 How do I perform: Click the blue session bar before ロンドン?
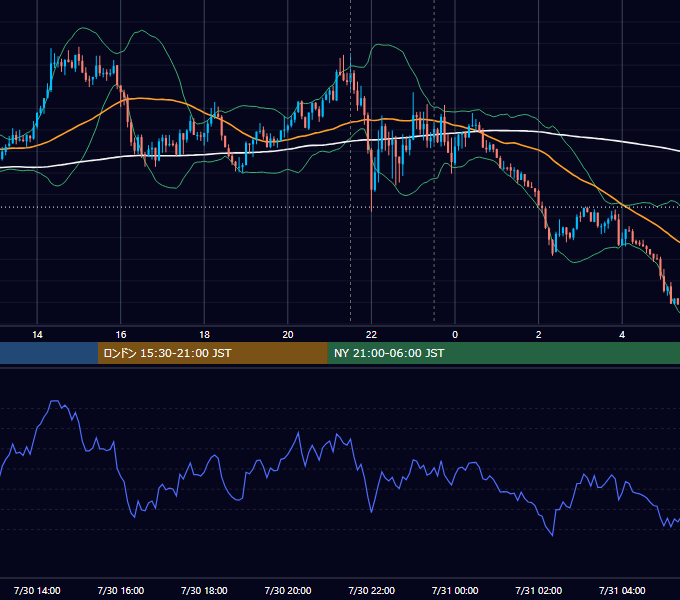point(49,353)
